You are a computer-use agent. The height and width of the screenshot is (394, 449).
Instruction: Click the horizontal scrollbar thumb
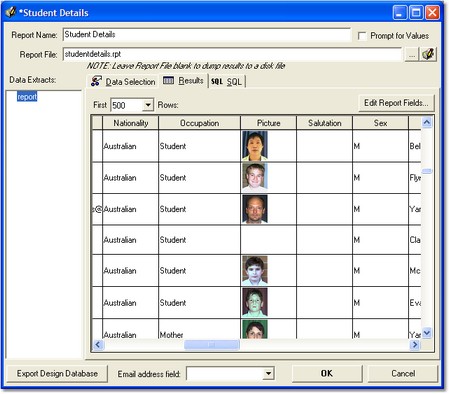pyautogui.click(x=212, y=344)
